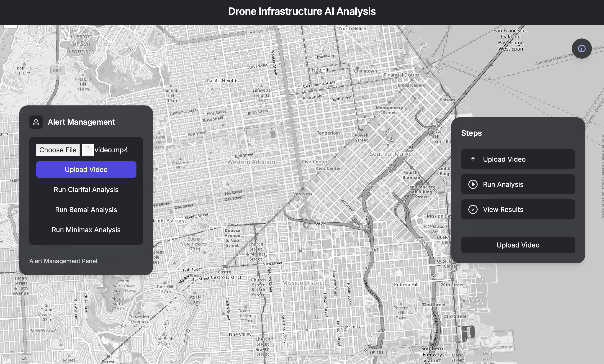Click the play icon in the Run Analysis step

pos(473,184)
